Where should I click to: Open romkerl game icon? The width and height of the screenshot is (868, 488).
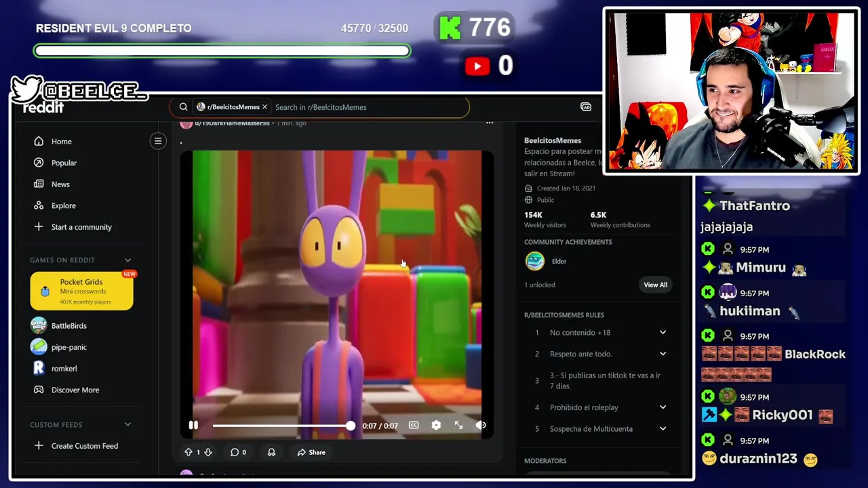tap(39, 368)
